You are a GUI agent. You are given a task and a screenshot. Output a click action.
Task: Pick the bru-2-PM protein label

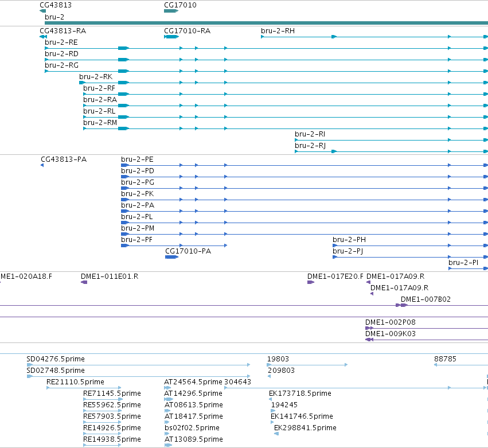(138, 228)
